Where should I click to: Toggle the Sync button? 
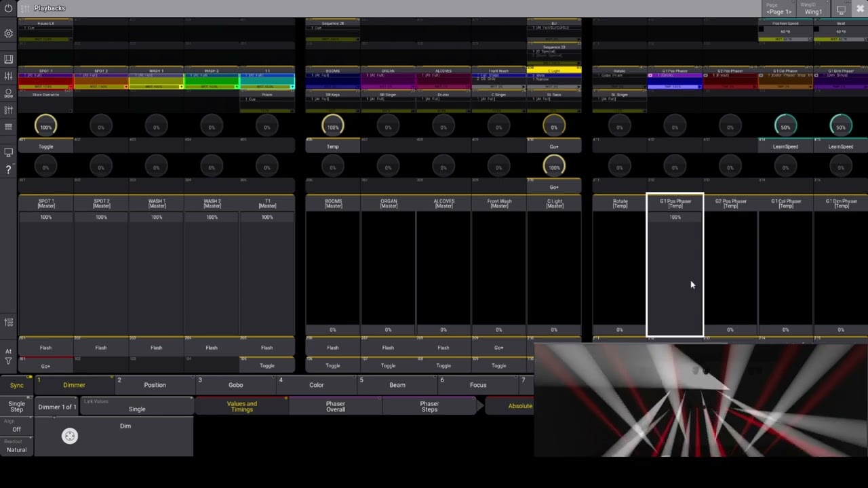pyautogui.click(x=17, y=385)
